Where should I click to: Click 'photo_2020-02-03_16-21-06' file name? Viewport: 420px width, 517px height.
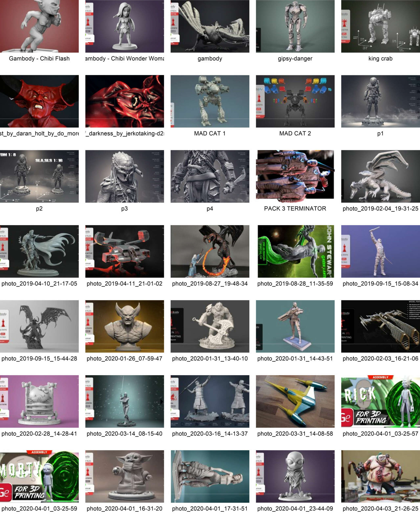coord(381,359)
